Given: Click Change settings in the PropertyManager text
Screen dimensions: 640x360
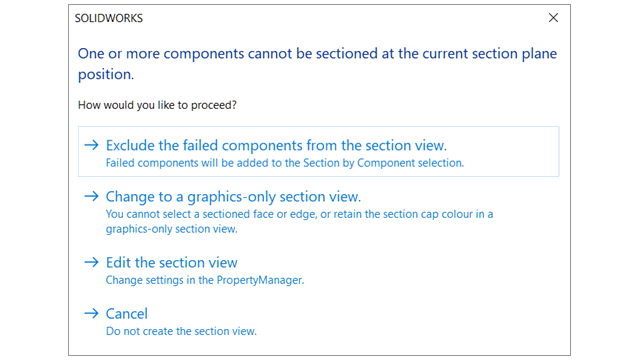Looking at the screenshot, I should click(x=205, y=280).
